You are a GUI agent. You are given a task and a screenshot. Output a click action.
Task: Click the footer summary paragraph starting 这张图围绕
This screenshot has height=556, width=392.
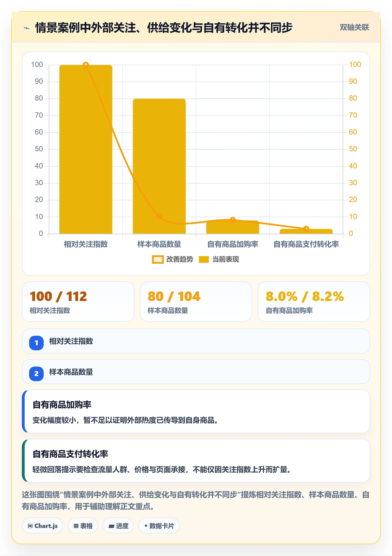tap(196, 501)
